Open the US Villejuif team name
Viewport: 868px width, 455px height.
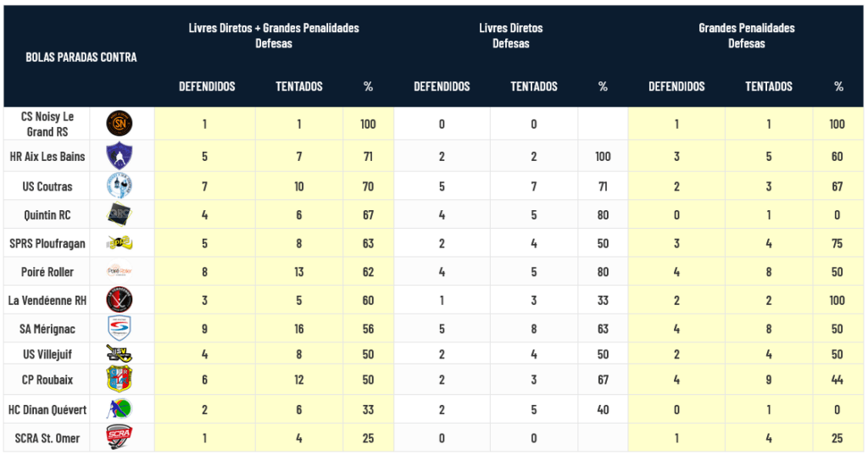(47, 354)
